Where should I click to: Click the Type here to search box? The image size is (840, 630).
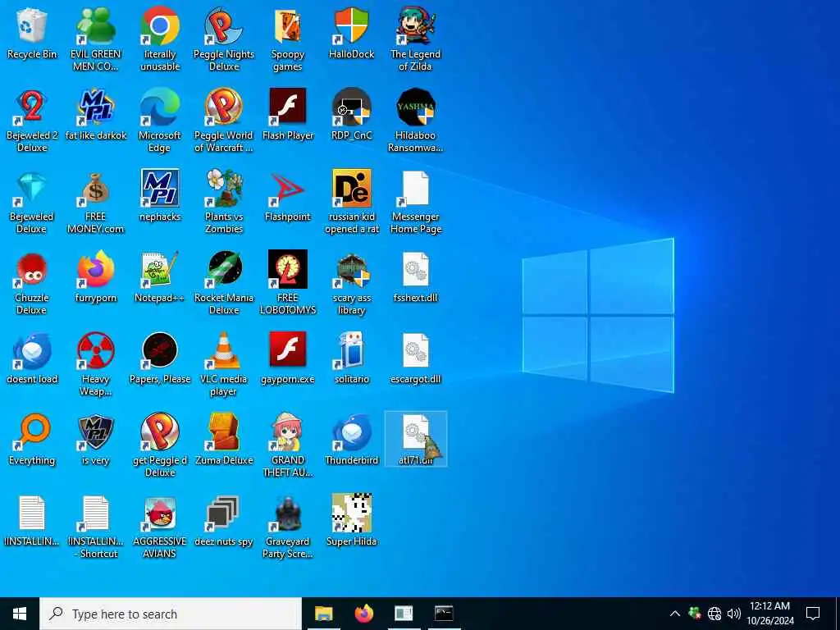(171, 614)
